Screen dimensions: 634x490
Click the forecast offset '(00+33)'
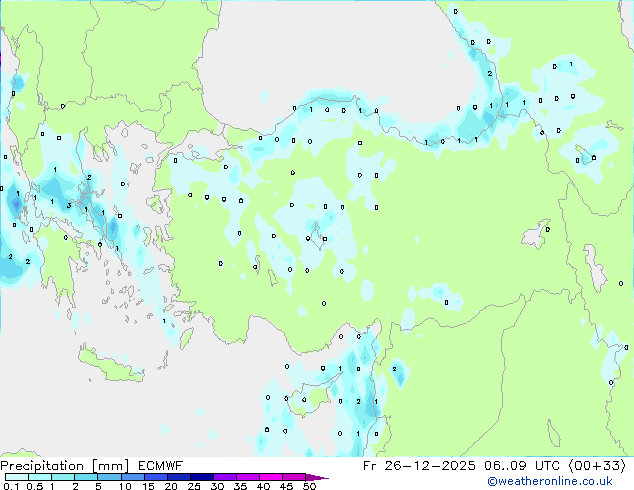point(597,466)
